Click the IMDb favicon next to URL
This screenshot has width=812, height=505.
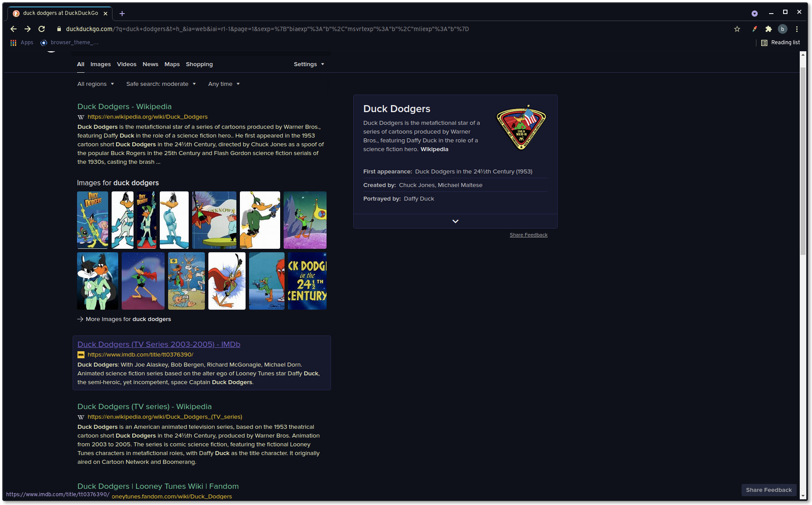[81, 355]
